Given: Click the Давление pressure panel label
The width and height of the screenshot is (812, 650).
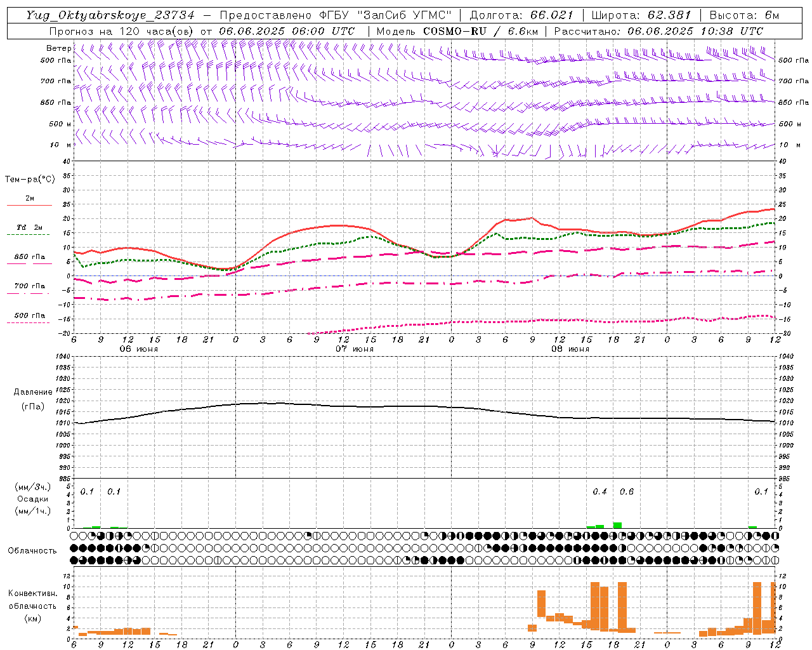Looking at the screenshot, I should click(x=33, y=392).
